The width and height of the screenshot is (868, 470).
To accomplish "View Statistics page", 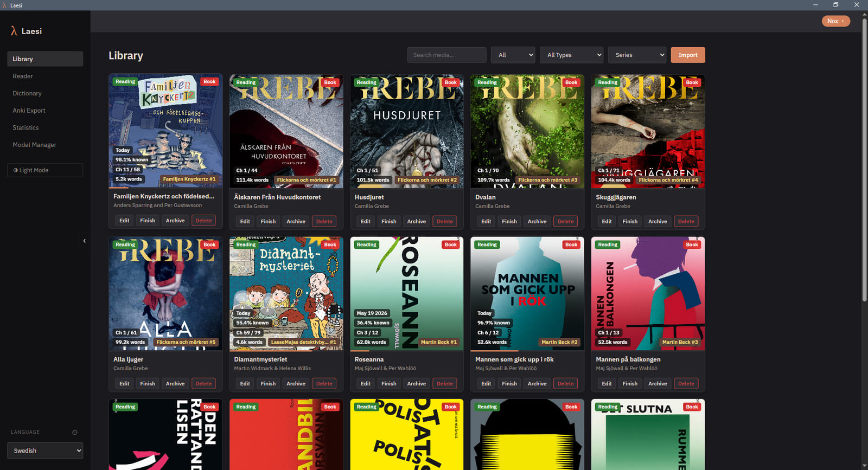I will click(x=45, y=128).
